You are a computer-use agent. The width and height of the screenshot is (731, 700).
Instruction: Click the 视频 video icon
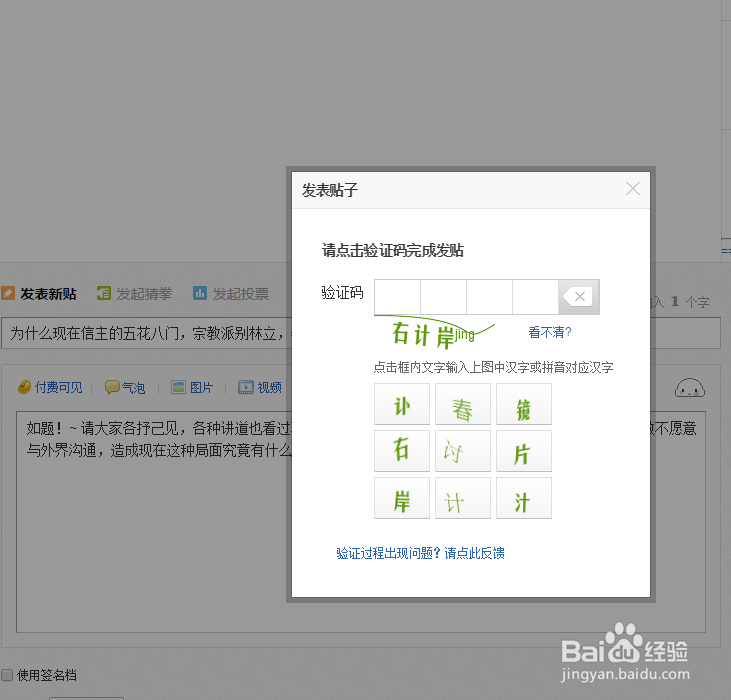(246, 387)
